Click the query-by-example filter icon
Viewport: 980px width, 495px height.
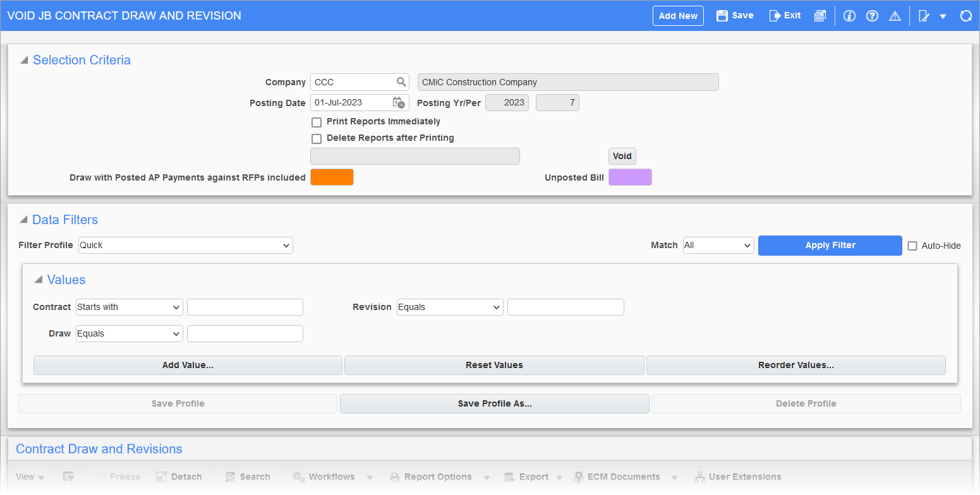(69, 477)
